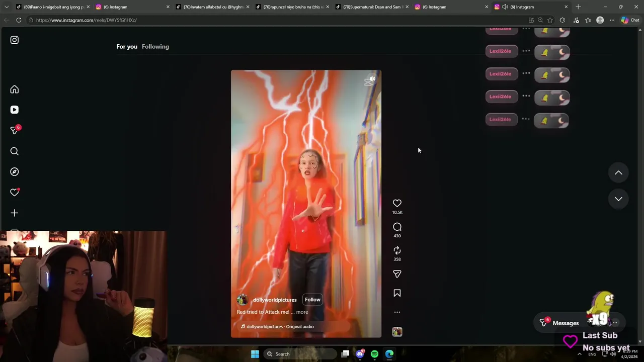This screenshot has width=644, height=362.
Task: Open the volume icon in the system tray
Action: [613, 354]
